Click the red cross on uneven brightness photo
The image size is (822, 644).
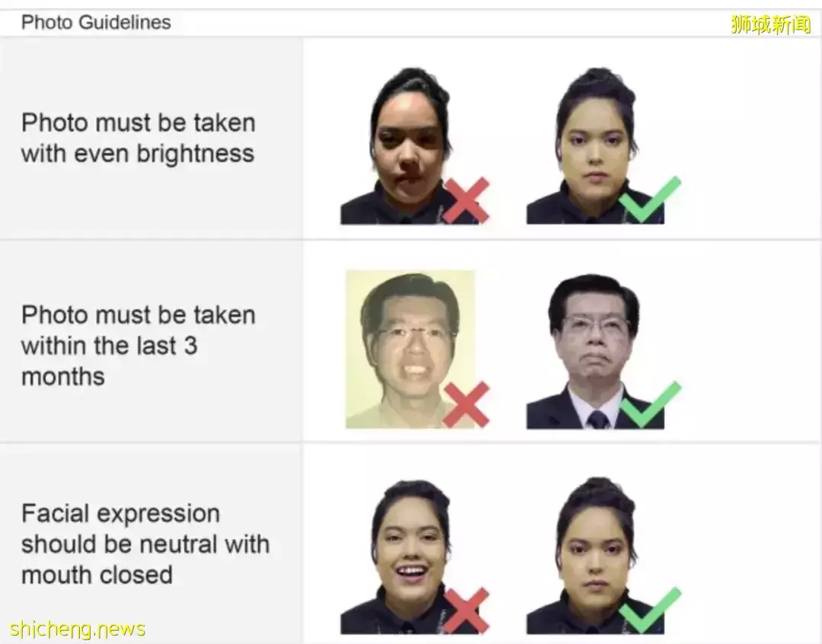pyautogui.click(x=466, y=199)
